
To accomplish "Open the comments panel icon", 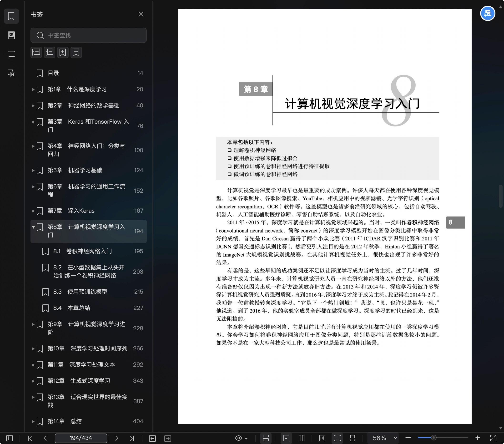I will pyautogui.click(x=11, y=54).
